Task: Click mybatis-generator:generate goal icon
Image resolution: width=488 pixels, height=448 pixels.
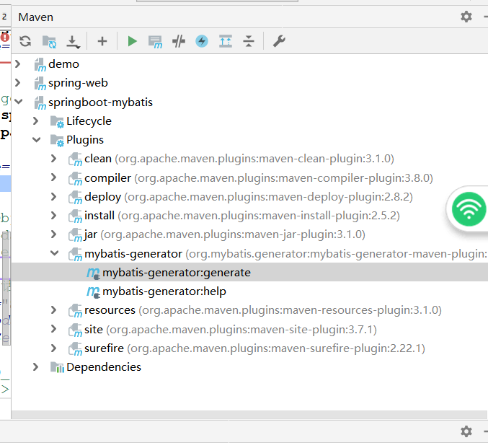Action: click(x=93, y=273)
